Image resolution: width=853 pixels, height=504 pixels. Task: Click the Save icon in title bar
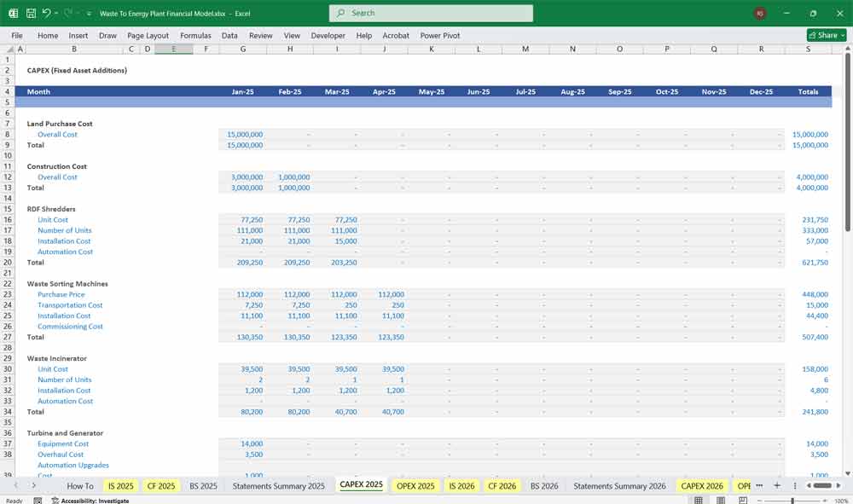[x=31, y=14]
